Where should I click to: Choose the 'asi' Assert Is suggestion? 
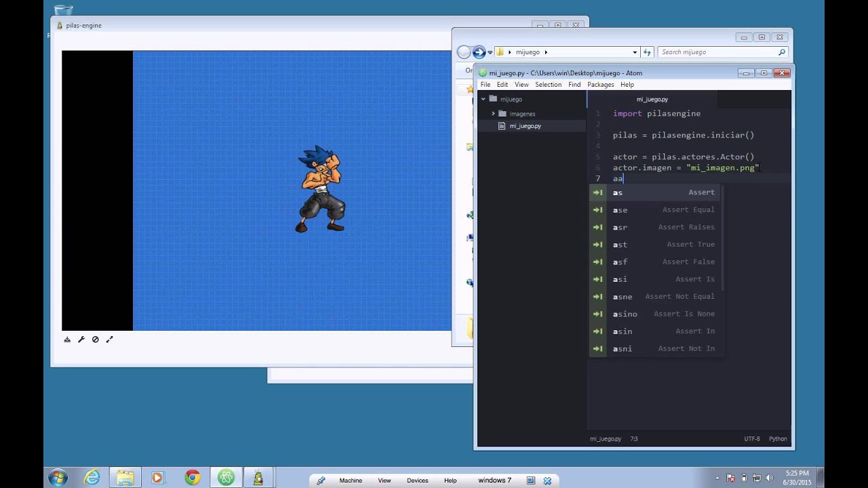tap(656, 279)
